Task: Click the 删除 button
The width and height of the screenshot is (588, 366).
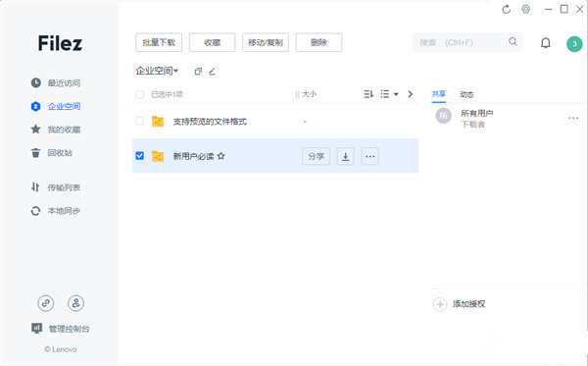Action: 318,42
